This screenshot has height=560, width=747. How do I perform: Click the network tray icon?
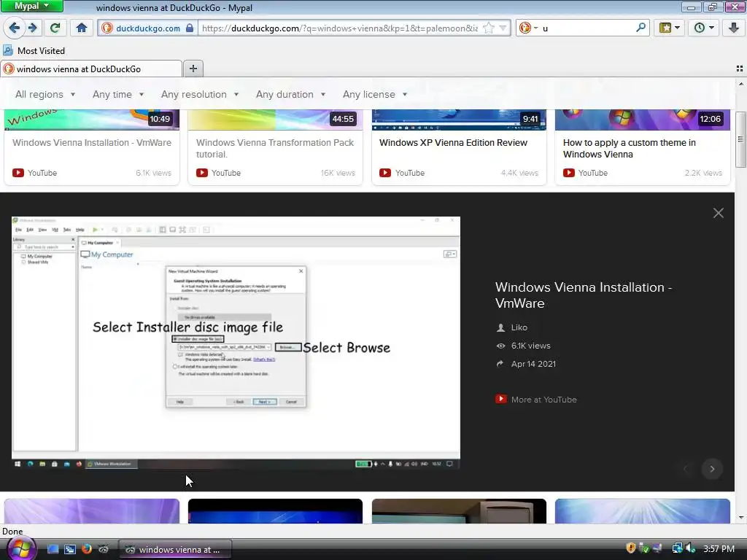tap(676, 548)
